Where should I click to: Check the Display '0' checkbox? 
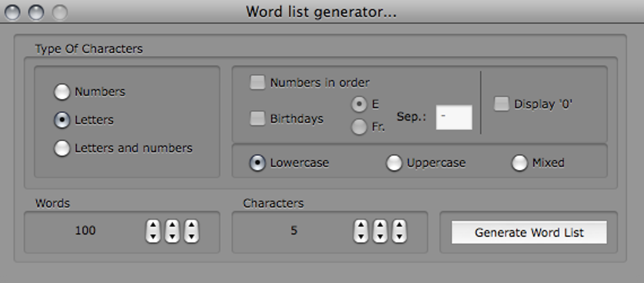(x=501, y=104)
